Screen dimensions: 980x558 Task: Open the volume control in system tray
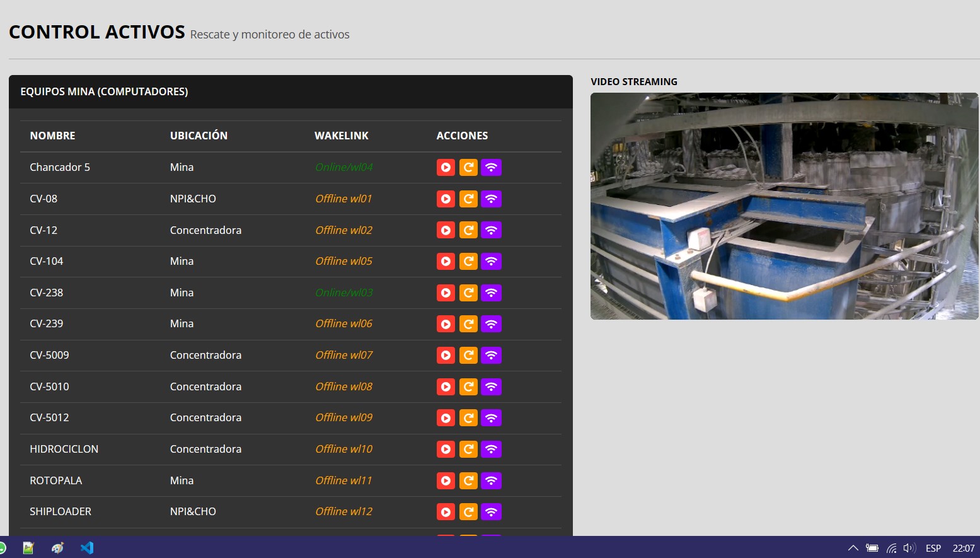[908, 548]
